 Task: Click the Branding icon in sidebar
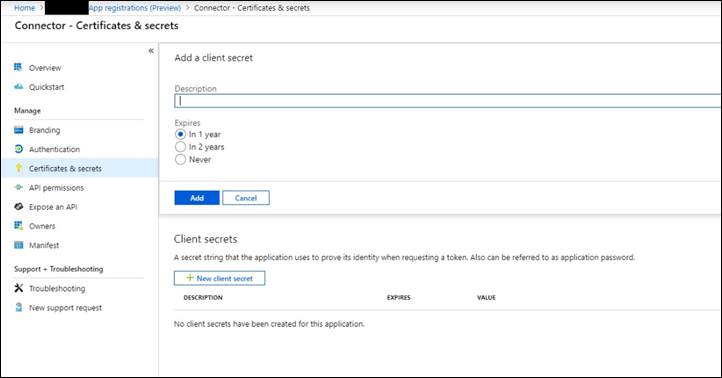tap(18, 130)
